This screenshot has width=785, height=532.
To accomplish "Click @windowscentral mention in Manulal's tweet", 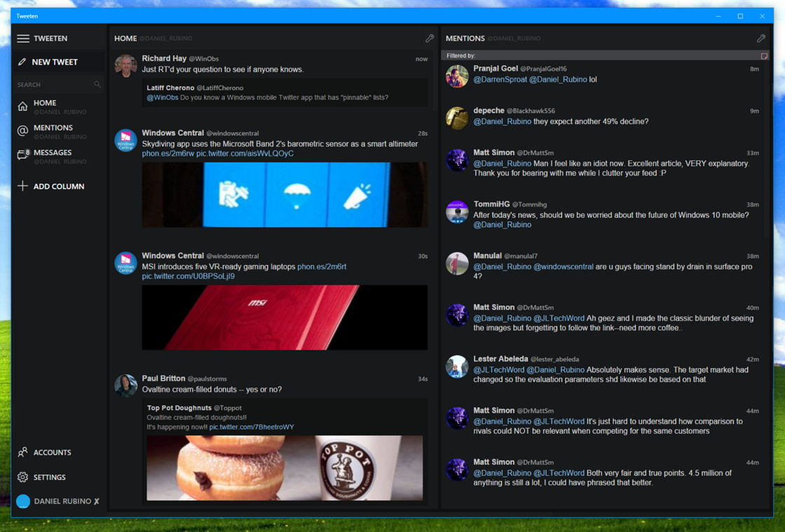I will pyautogui.click(x=564, y=267).
